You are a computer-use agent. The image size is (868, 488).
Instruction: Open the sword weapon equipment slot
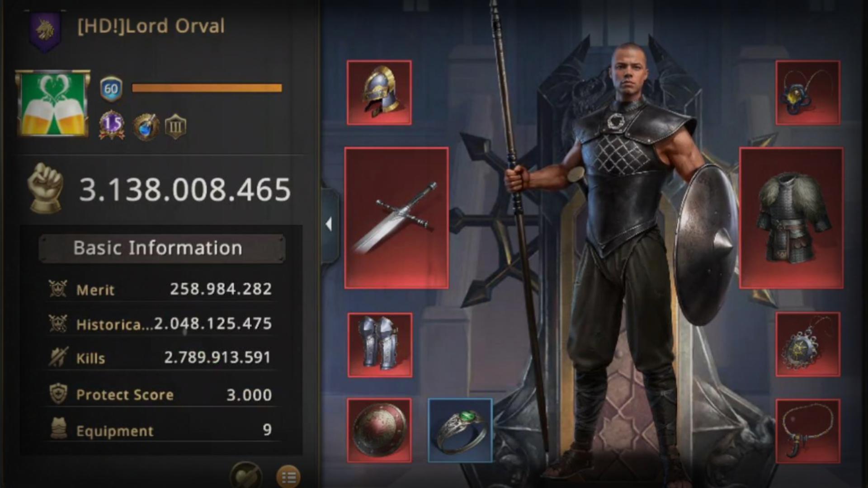coord(396,218)
